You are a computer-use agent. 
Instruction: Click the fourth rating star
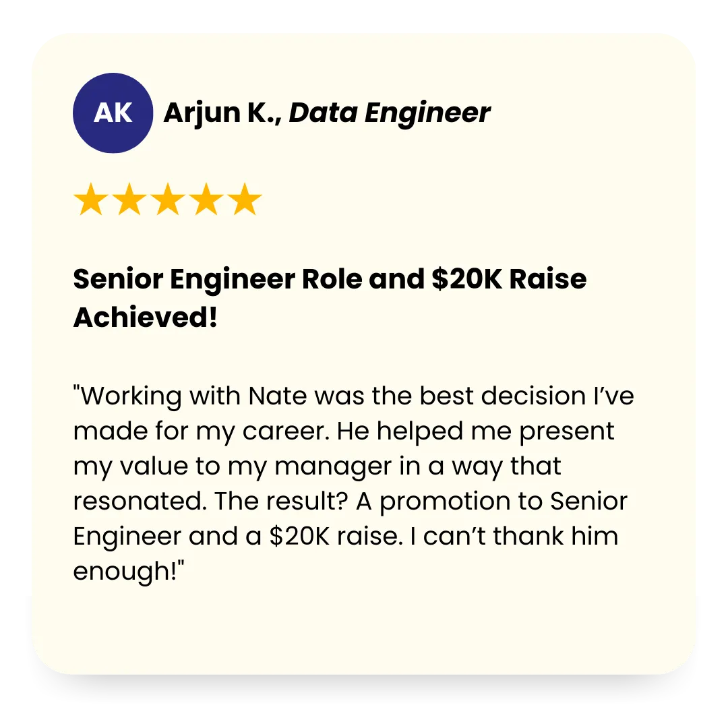207,199
